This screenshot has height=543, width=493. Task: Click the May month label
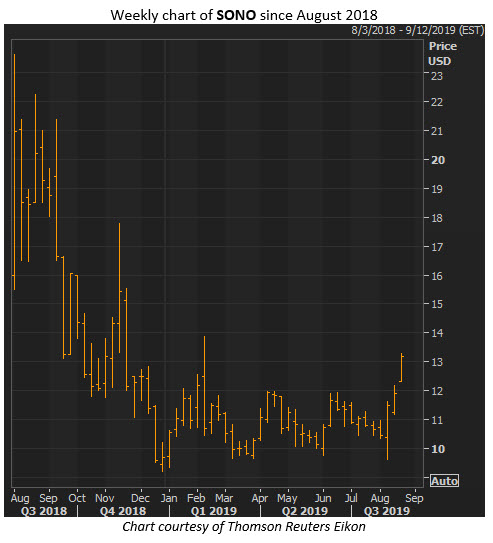tap(287, 498)
